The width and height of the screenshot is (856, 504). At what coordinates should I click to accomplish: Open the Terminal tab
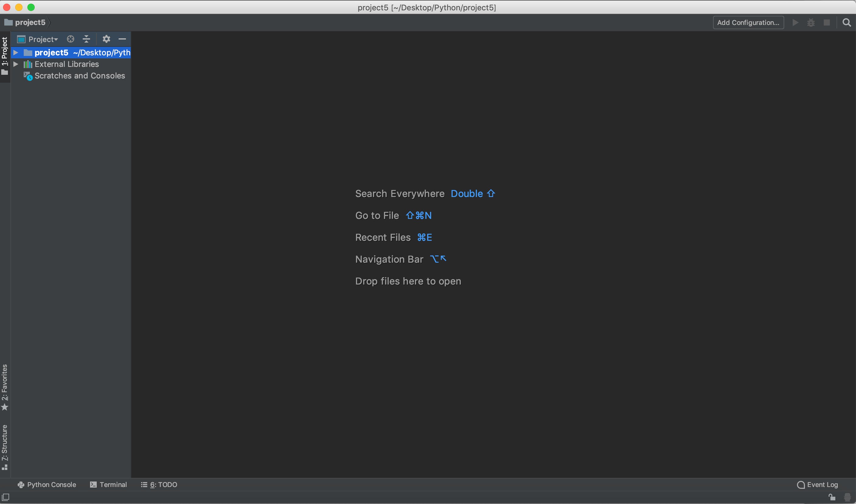coord(108,485)
